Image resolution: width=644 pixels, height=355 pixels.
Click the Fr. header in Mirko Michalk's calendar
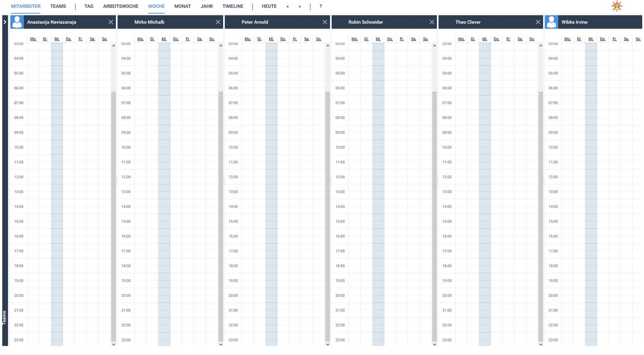coord(188,39)
